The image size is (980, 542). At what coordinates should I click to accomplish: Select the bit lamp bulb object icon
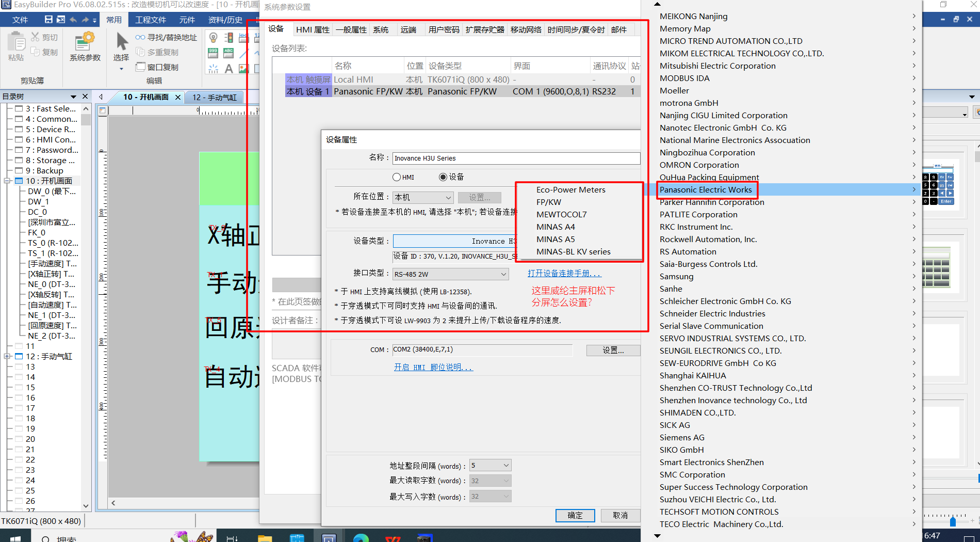(213, 38)
